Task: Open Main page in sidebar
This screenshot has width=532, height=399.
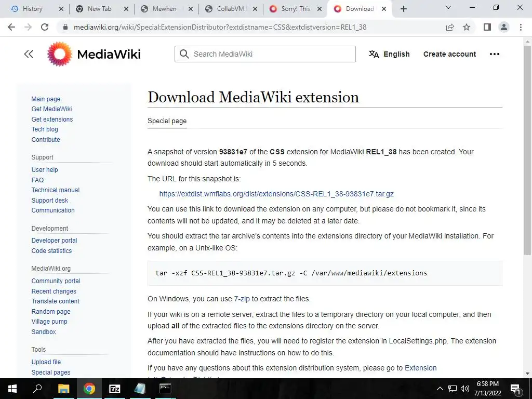Action: [46, 99]
